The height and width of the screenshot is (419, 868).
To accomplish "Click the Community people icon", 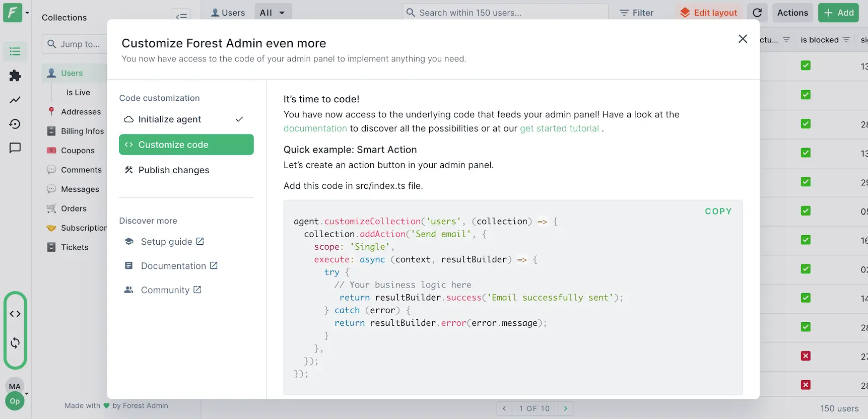I will (x=129, y=290).
